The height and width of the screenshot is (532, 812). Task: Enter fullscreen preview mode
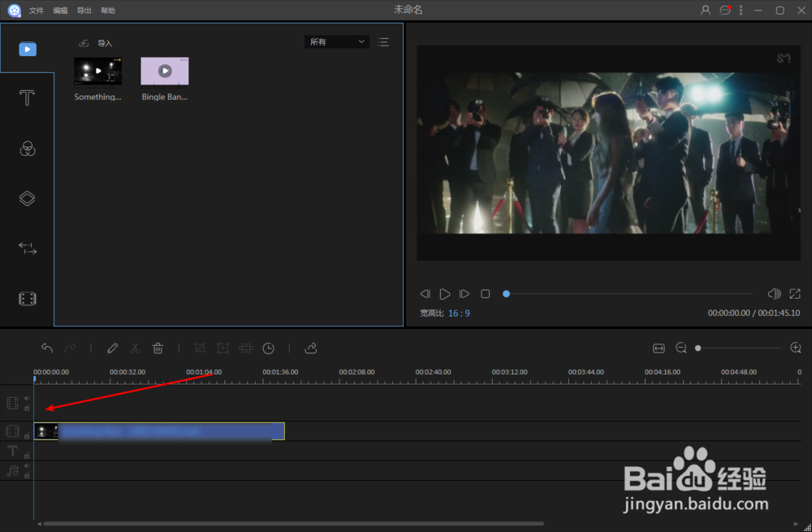pos(795,294)
